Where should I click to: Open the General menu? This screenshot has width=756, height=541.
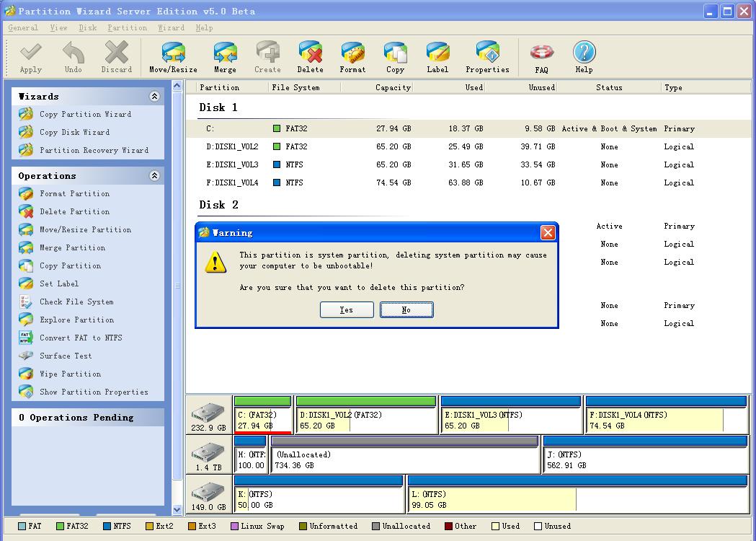22,28
